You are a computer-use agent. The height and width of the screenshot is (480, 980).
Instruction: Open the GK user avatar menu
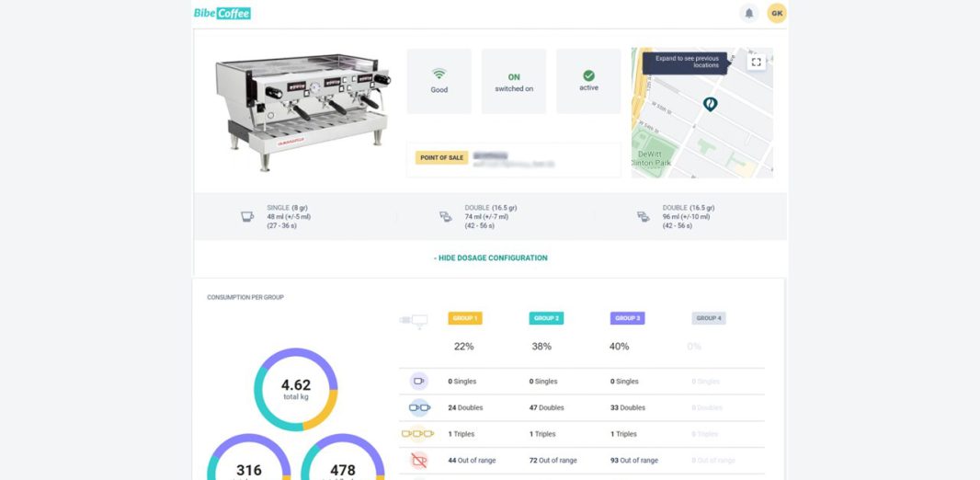777,13
